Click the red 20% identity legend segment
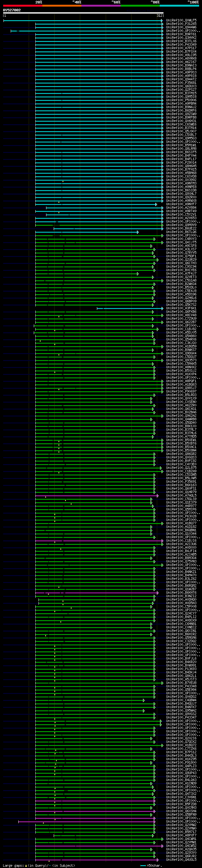 coord(23,5)
